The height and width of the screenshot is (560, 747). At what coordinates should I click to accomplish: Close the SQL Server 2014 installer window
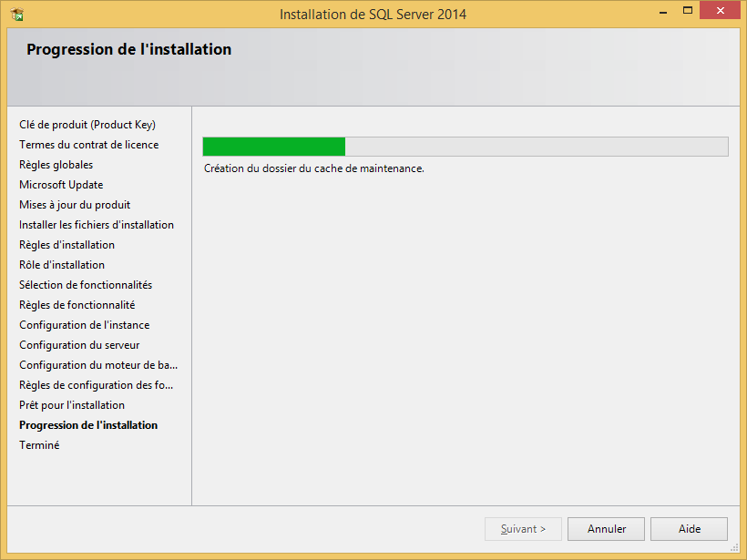[720, 11]
